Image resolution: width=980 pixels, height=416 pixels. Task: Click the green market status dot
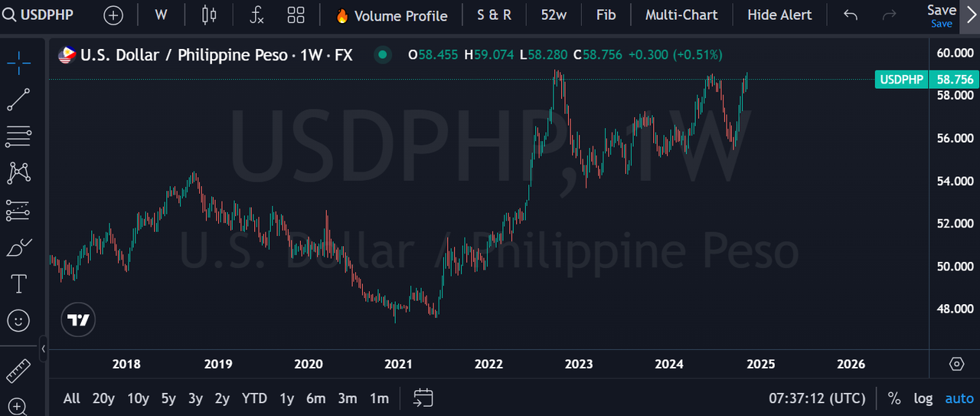pos(382,54)
